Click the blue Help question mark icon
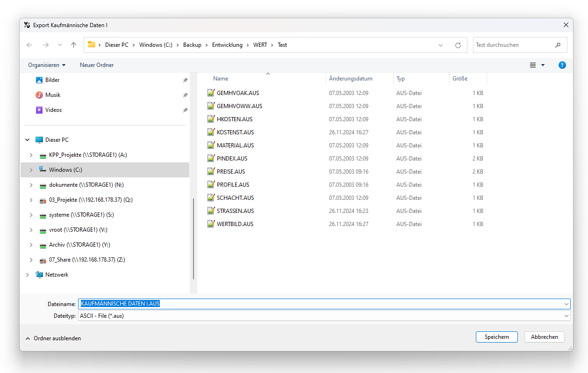The image size is (588, 373). [x=562, y=65]
